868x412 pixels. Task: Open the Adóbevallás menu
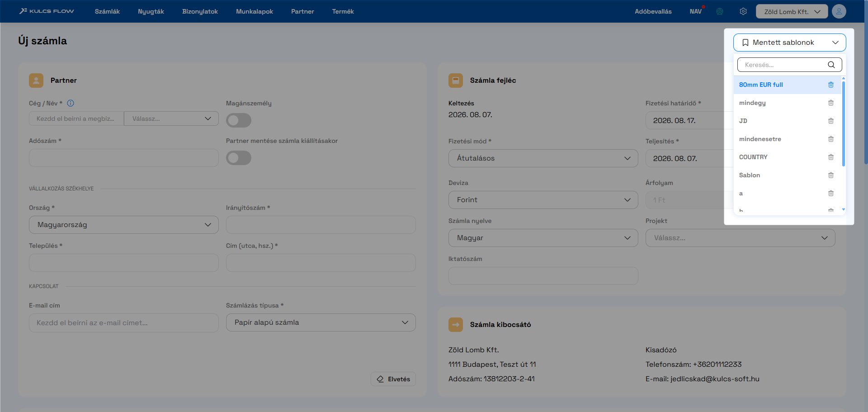click(x=653, y=11)
